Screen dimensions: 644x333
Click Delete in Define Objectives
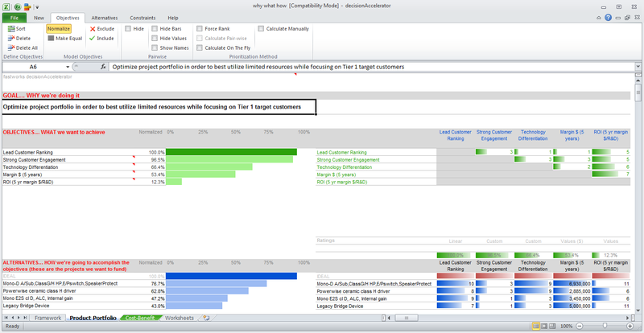(19, 38)
